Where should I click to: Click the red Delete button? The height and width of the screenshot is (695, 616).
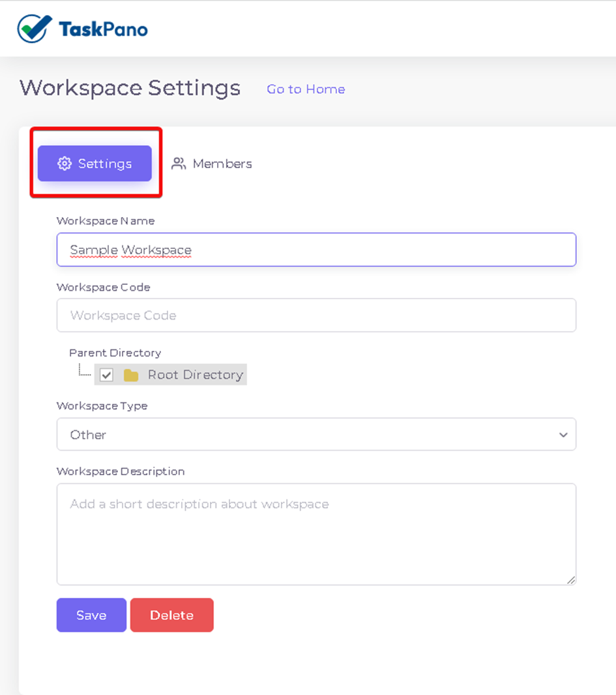[x=172, y=615]
